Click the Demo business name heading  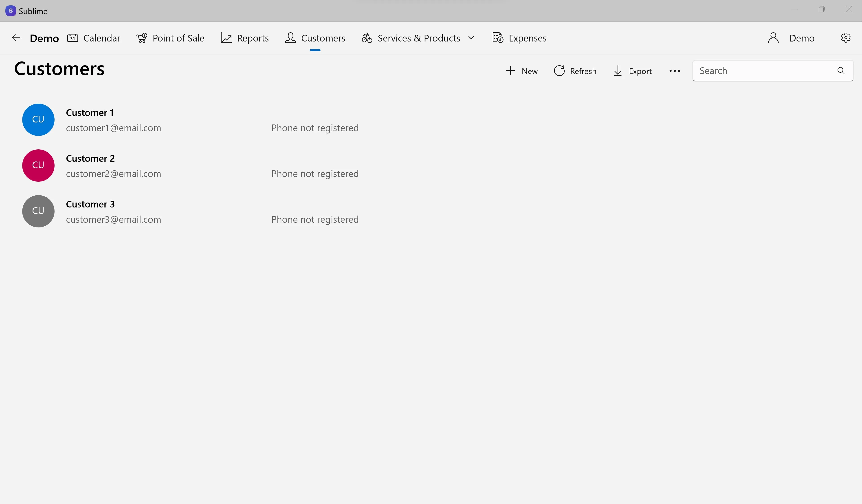[x=44, y=38]
